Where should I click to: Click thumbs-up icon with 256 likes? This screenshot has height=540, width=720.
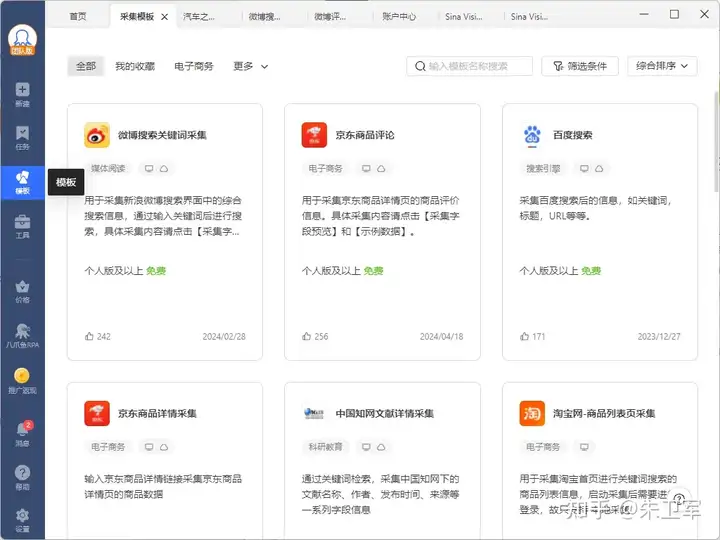point(307,337)
